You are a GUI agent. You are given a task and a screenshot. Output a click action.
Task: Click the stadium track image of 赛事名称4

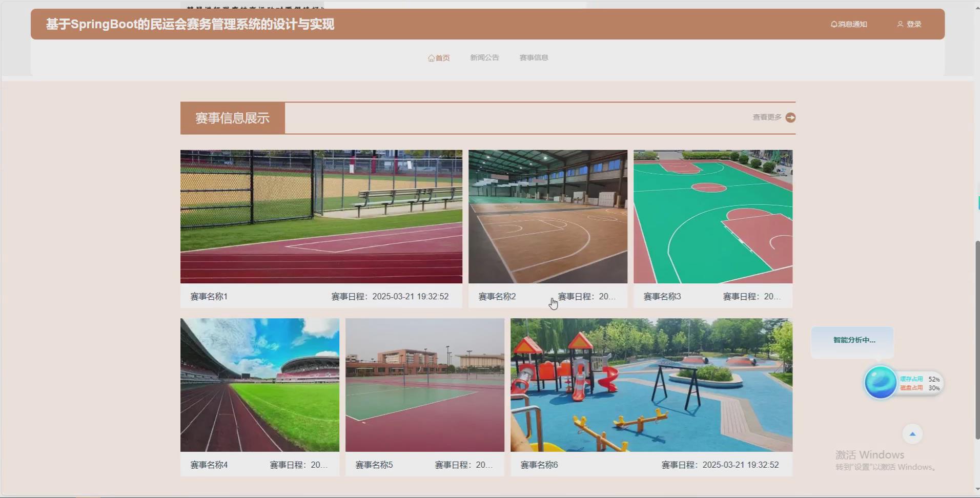tap(259, 385)
